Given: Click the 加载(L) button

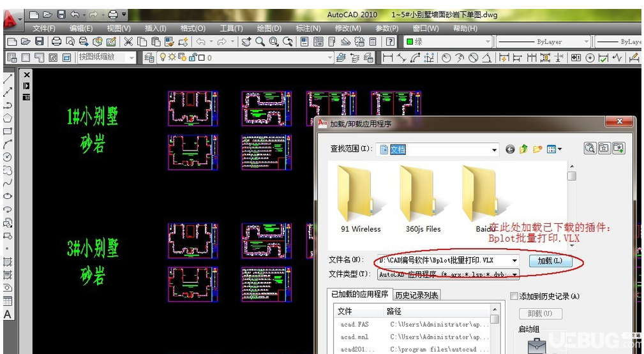Looking at the screenshot, I should [550, 260].
